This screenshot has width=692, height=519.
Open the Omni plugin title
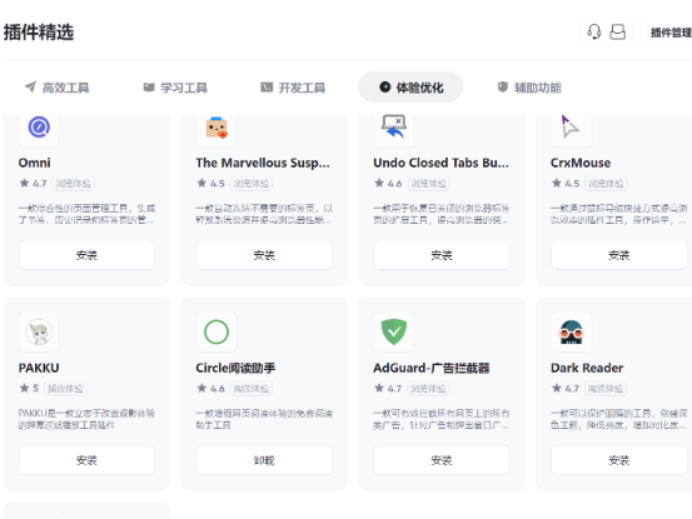tap(34, 163)
